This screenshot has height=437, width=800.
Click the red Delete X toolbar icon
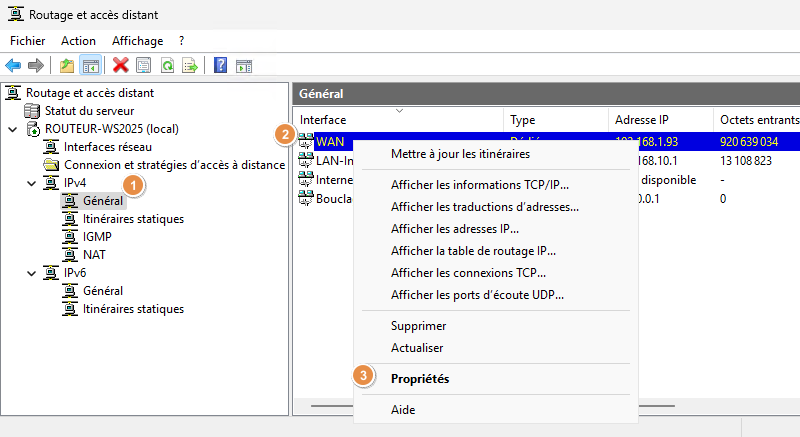120,65
